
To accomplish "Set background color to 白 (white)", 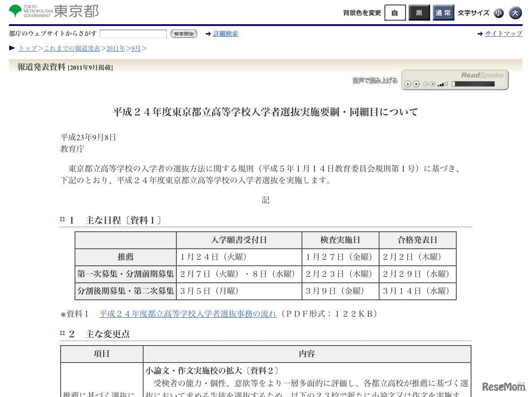I will click(395, 13).
